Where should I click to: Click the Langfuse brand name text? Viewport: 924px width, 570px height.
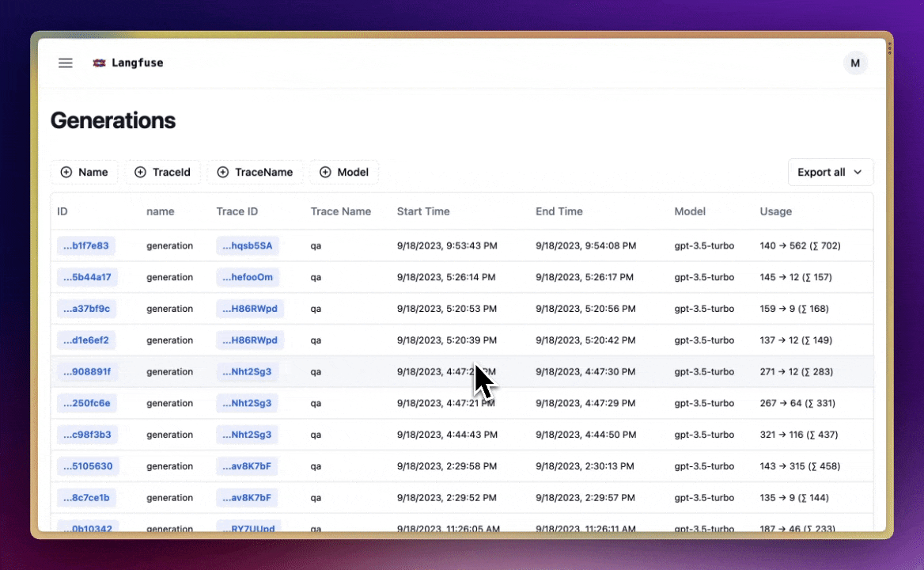point(138,63)
